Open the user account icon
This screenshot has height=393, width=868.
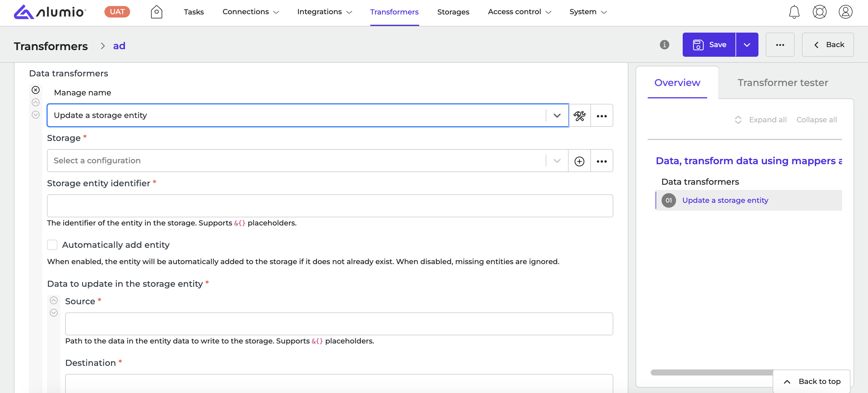coord(845,12)
